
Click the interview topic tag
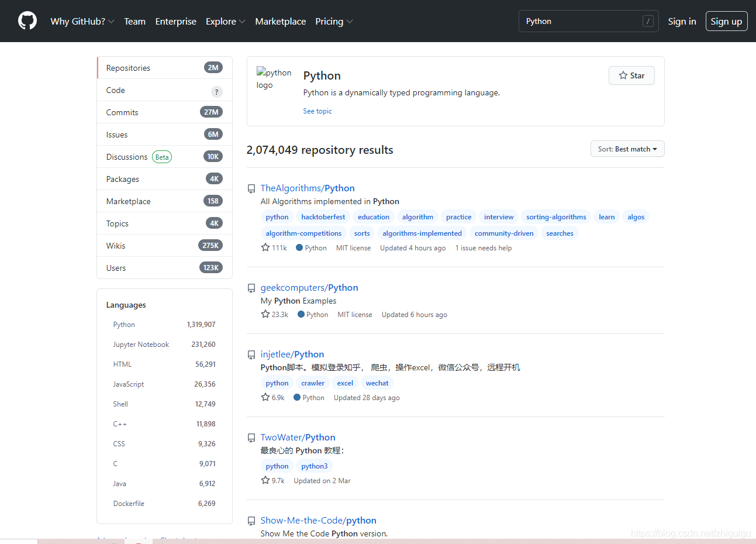[x=499, y=217]
